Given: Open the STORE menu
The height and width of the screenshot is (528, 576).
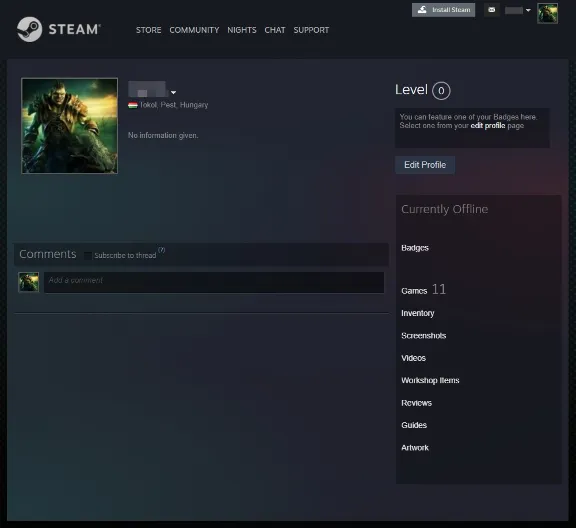Looking at the screenshot, I should point(148,30).
